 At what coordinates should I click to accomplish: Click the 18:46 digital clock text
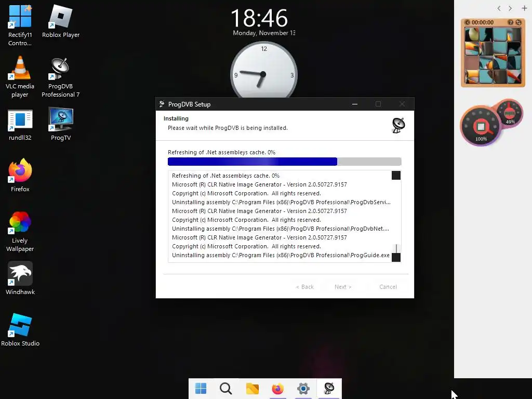pos(259,18)
